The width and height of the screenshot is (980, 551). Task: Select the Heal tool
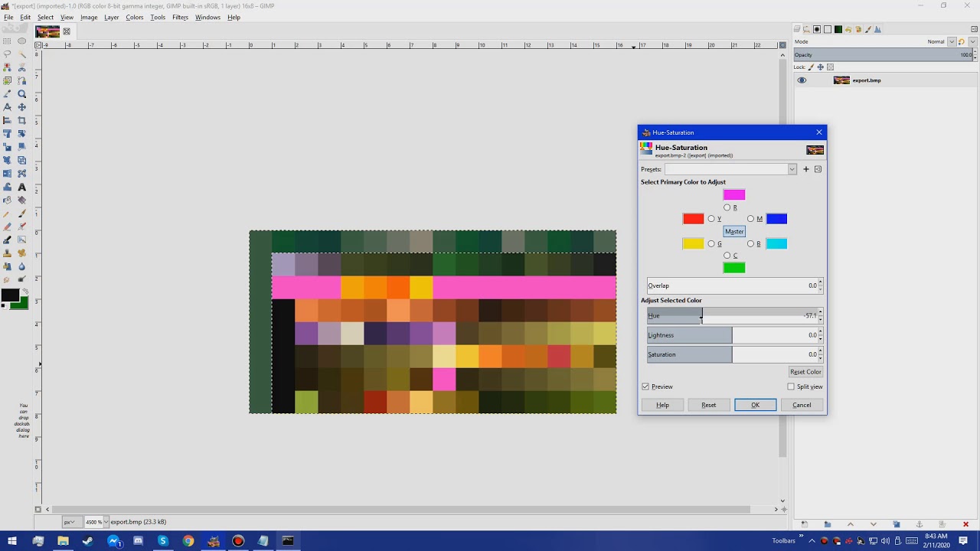click(21, 253)
